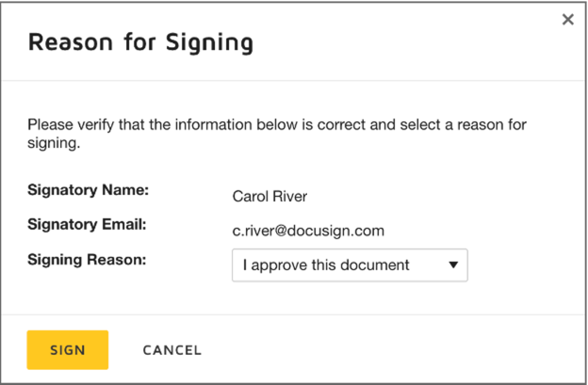Close the Reason for Signing dialog
The height and width of the screenshot is (385, 588).
coord(567,20)
